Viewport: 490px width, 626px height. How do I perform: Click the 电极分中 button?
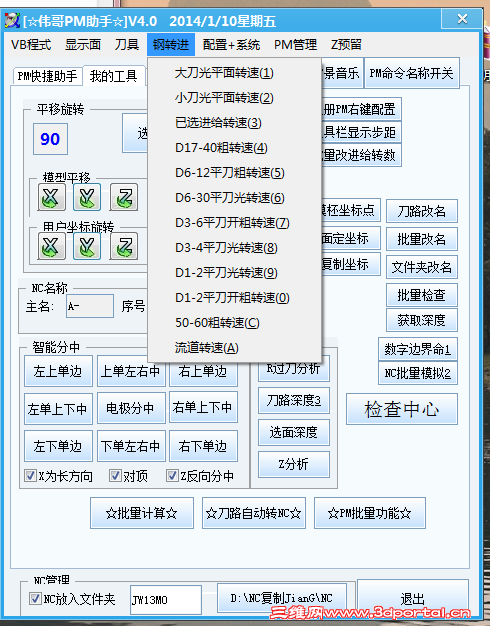pyautogui.click(x=131, y=408)
